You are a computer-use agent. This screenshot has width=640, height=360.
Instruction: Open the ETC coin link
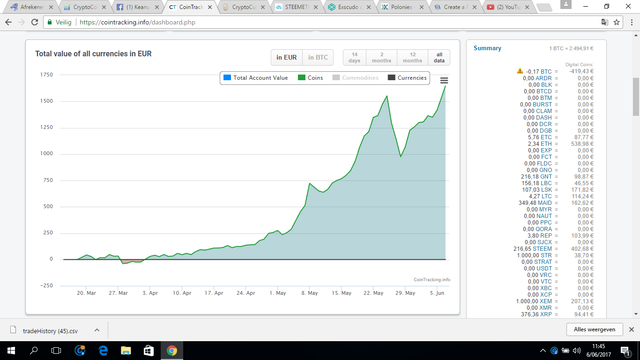(546, 137)
